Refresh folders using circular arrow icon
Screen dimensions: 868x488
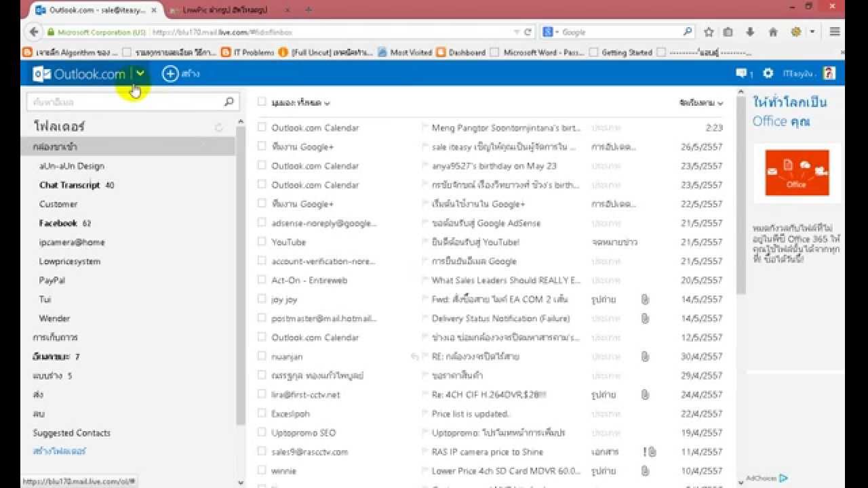click(218, 127)
